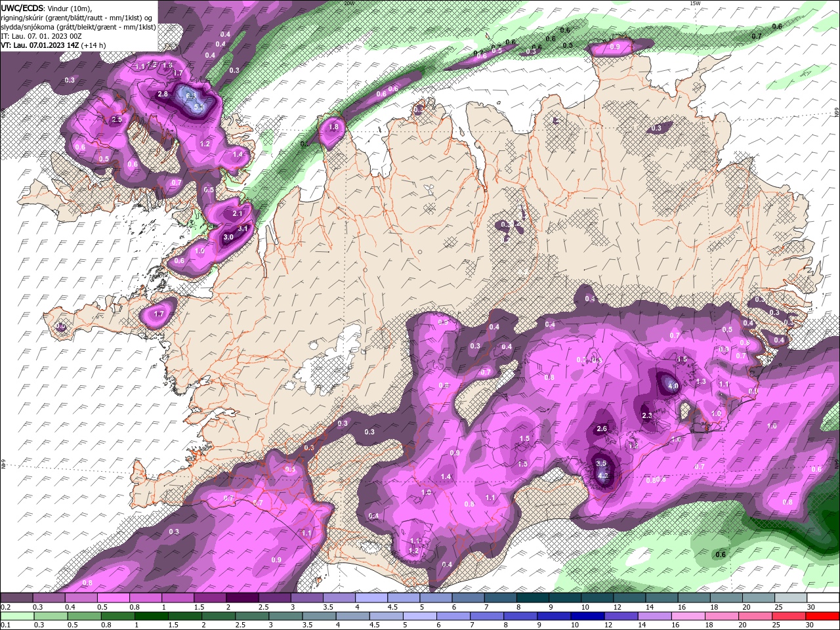The height and width of the screenshot is (630, 840).
Task: Select the 'rigning/skúrir' description line
Action: (x=77, y=18)
